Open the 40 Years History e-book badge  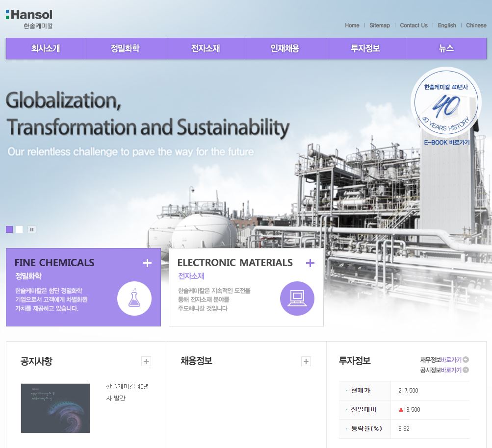[x=446, y=103]
